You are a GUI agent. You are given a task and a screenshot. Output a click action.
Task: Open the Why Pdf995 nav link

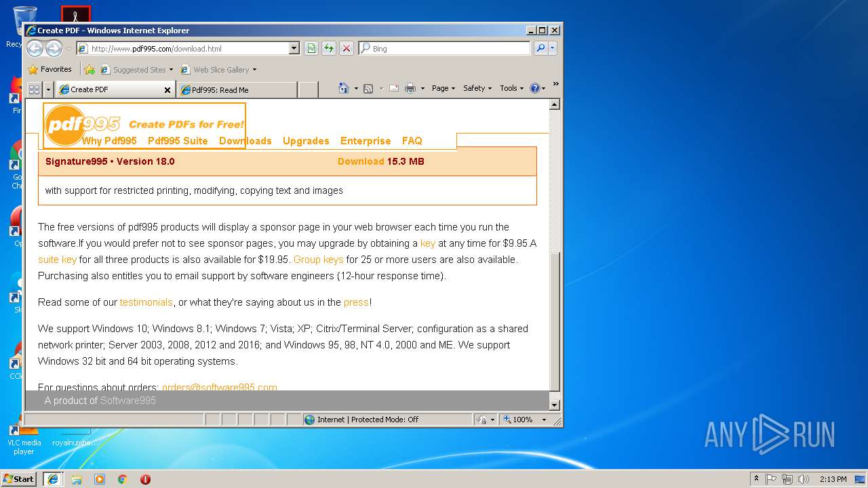coord(109,141)
